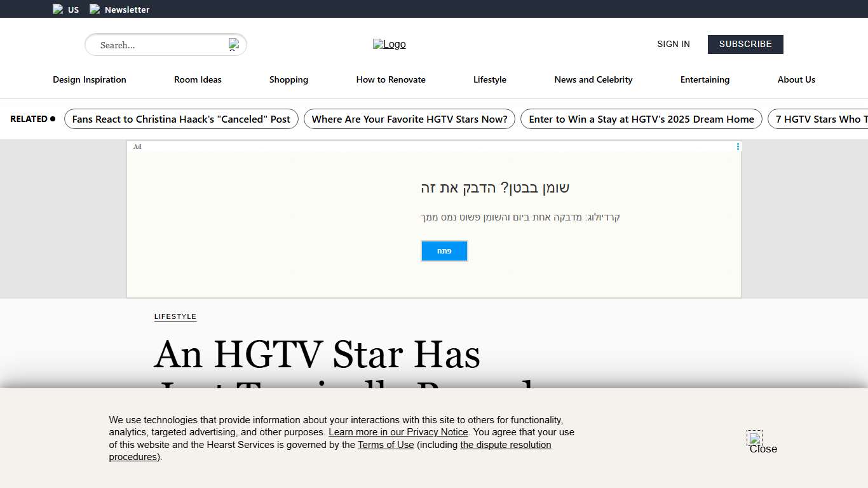Click the Sign In link
Viewport: 868px width, 488px height.
[673, 44]
